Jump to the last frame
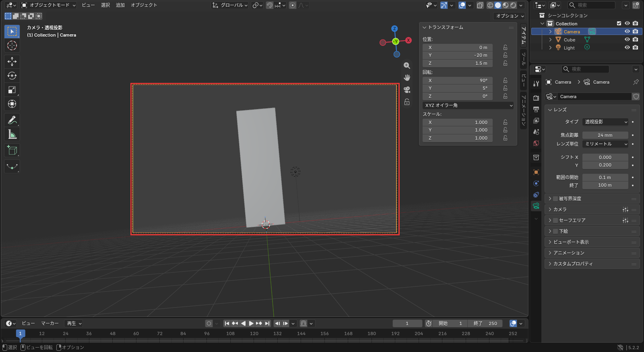 [267, 323]
